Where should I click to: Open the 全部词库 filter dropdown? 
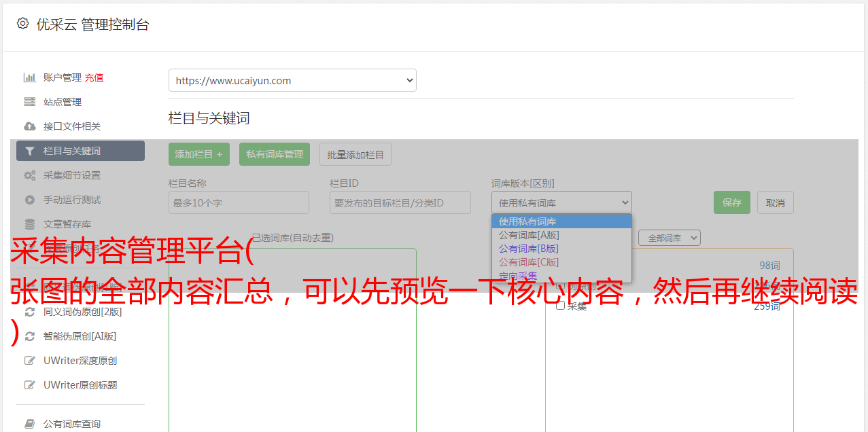(x=670, y=238)
